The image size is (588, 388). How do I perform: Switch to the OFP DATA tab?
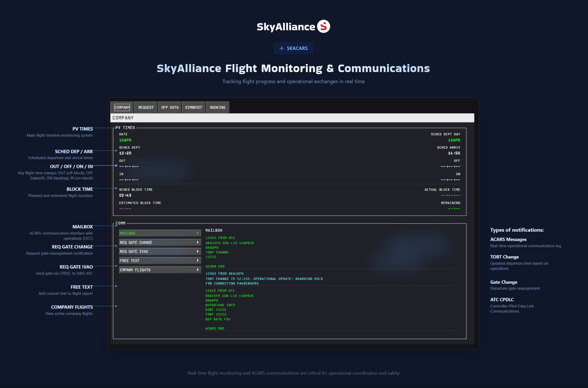click(170, 107)
